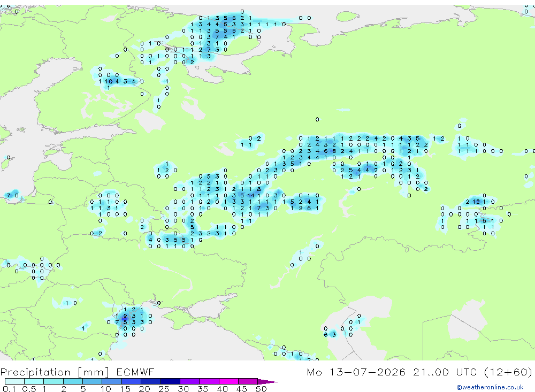Screen dimensions: 535x392
Task: Click the '12' precipitation value on the map
Action: 476,202
